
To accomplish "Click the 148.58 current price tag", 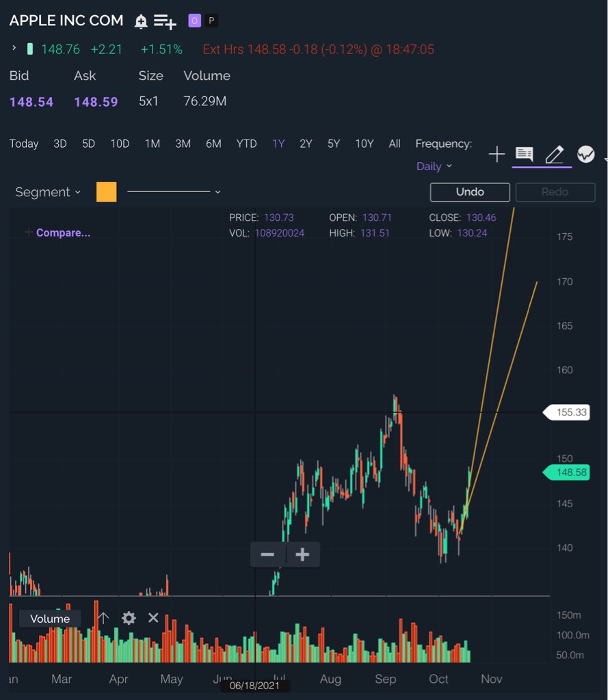I will pyautogui.click(x=566, y=472).
